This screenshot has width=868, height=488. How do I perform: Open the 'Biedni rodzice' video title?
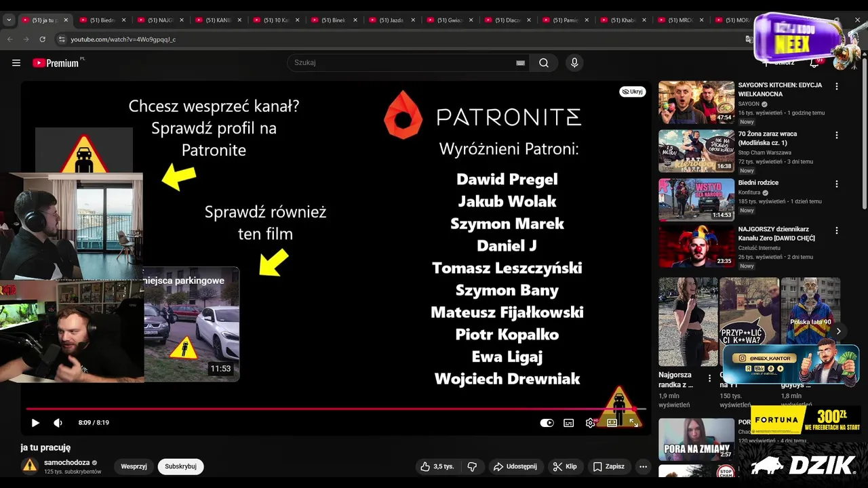[758, 183]
